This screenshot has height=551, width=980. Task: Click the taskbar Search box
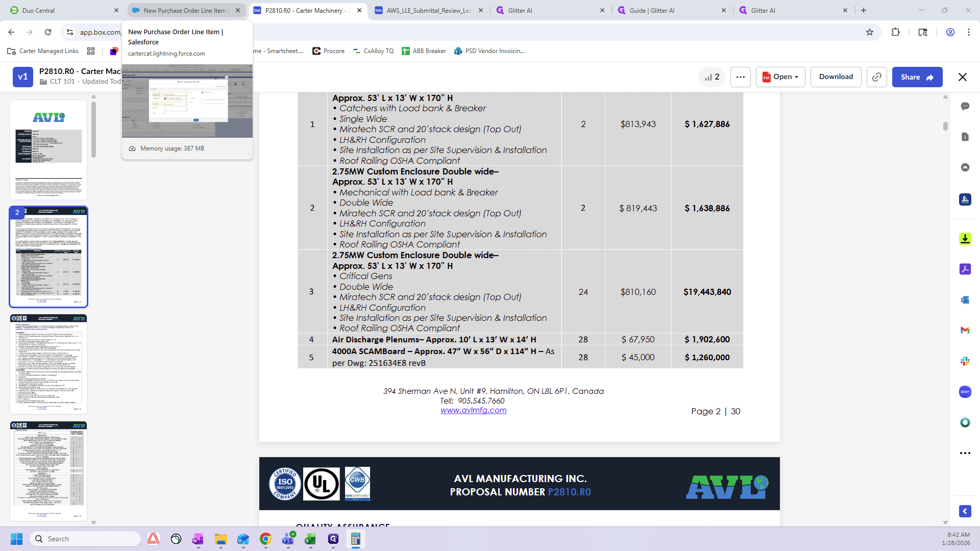[85, 539]
